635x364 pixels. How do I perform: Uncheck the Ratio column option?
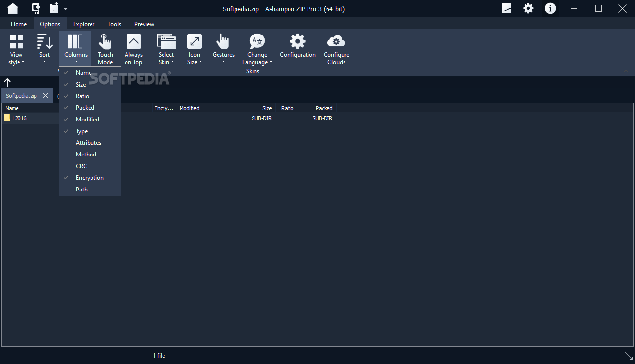click(90, 96)
